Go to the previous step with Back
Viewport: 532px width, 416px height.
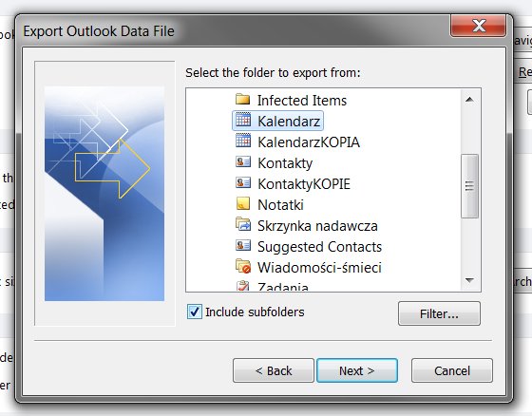pos(274,370)
